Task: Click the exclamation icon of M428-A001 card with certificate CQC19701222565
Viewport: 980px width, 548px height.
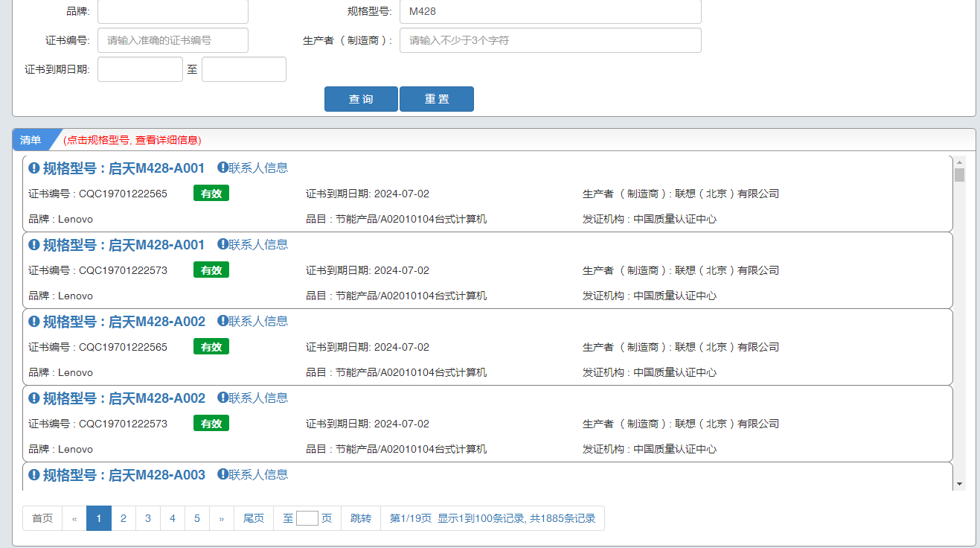Action: click(34, 168)
